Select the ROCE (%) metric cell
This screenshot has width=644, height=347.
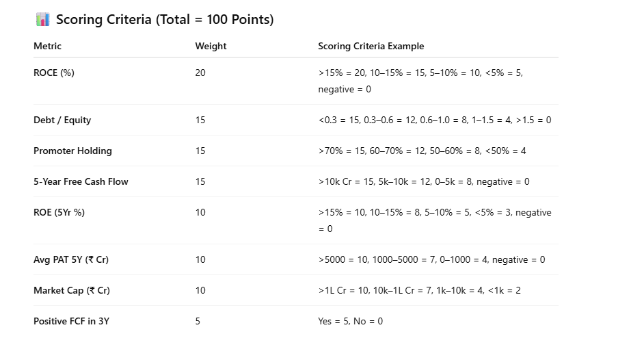[53, 73]
